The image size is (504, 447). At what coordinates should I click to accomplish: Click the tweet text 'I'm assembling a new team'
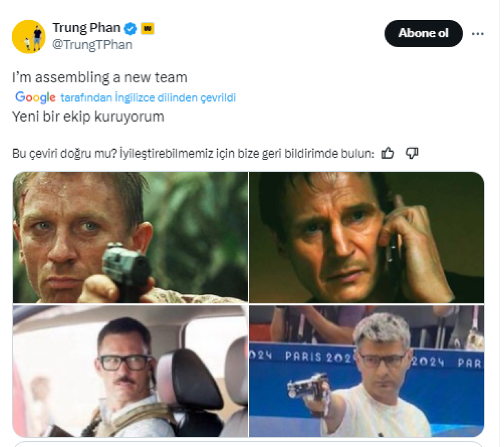click(x=100, y=78)
